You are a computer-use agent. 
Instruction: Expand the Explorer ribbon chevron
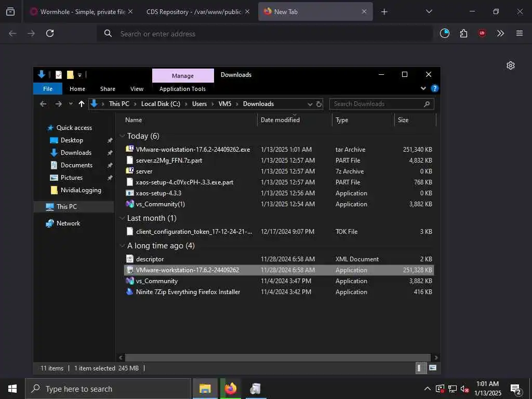coord(423,88)
